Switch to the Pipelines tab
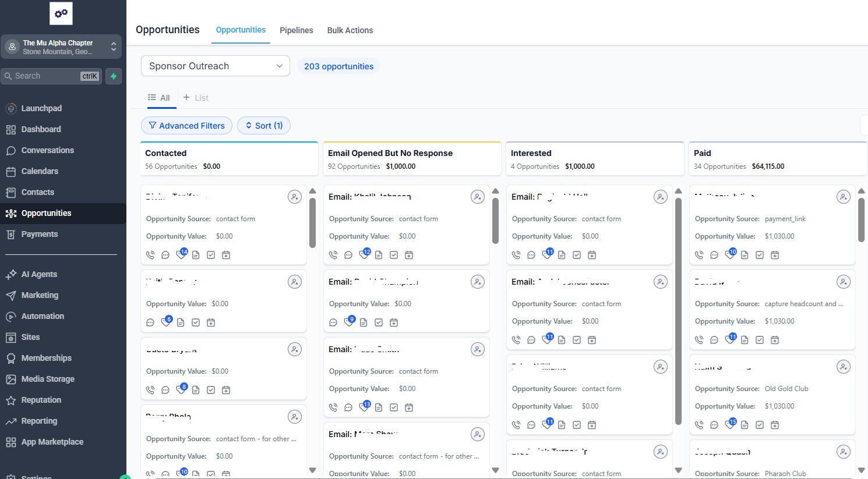868x479 pixels. click(x=296, y=30)
